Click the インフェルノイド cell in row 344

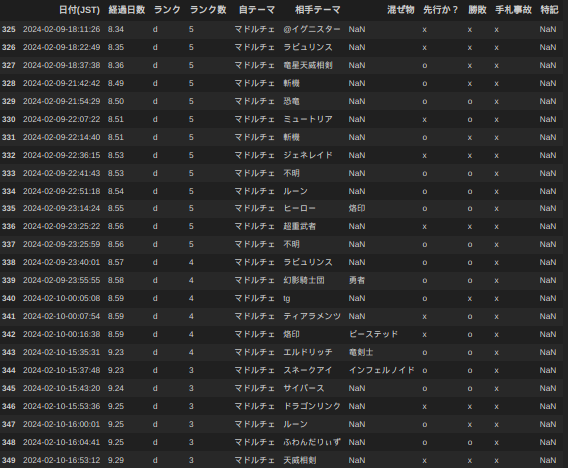pos(382,370)
